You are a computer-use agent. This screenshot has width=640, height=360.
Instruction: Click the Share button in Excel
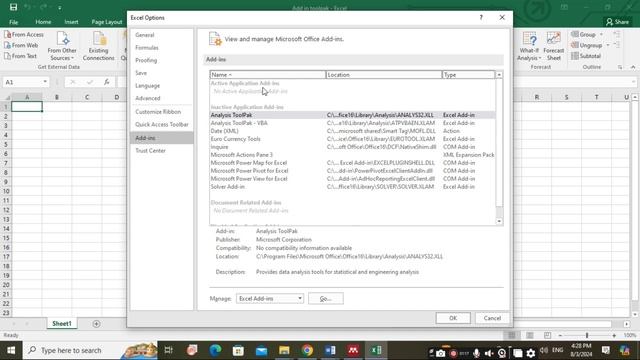click(617, 22)
